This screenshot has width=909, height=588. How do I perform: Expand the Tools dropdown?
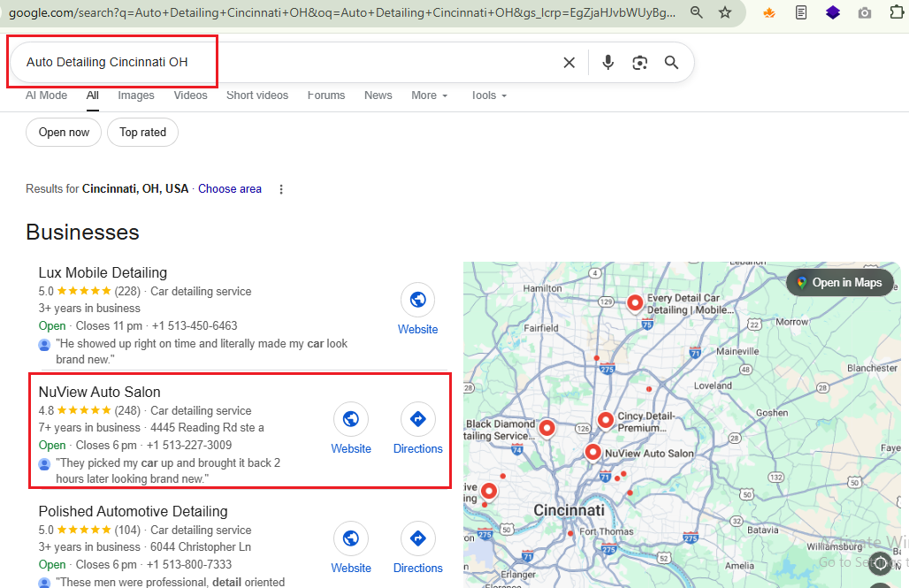(x=488, y=95)
